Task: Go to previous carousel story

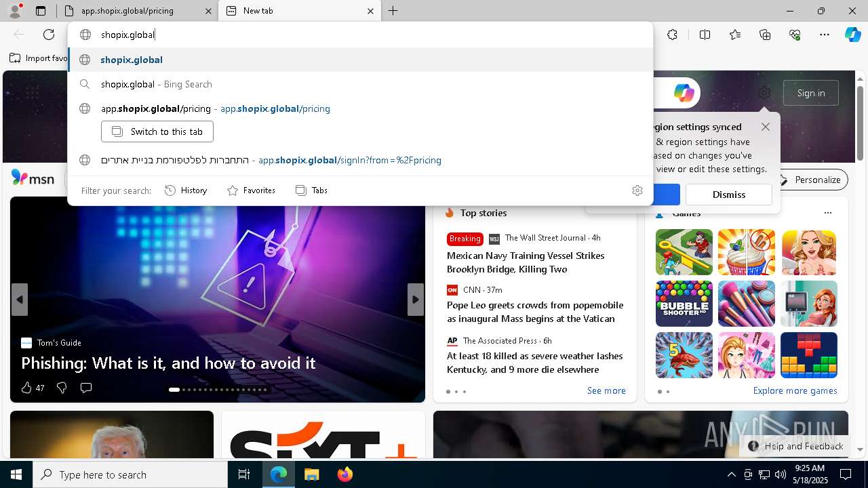Action: point(20,300)
